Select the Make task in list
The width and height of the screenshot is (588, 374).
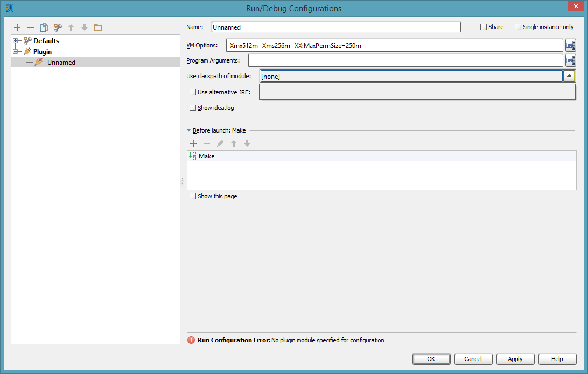click(x=207, y=156)
